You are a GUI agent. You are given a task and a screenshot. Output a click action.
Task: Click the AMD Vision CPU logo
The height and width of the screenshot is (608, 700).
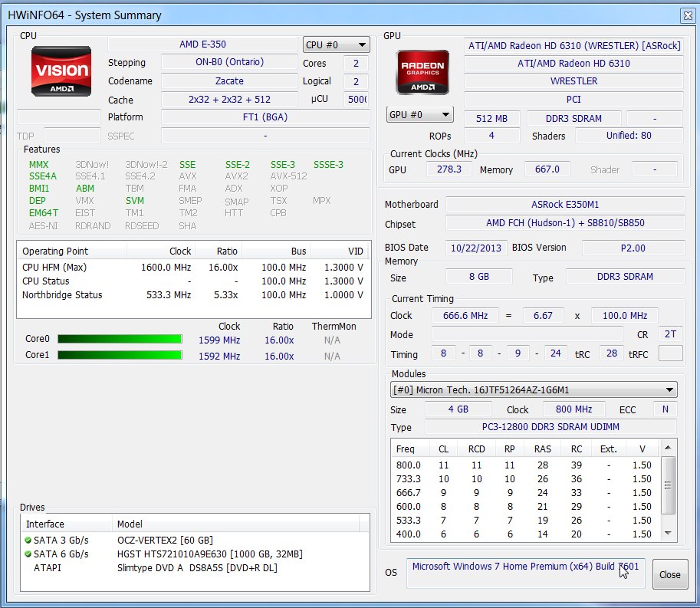click(x=61, y=71)
